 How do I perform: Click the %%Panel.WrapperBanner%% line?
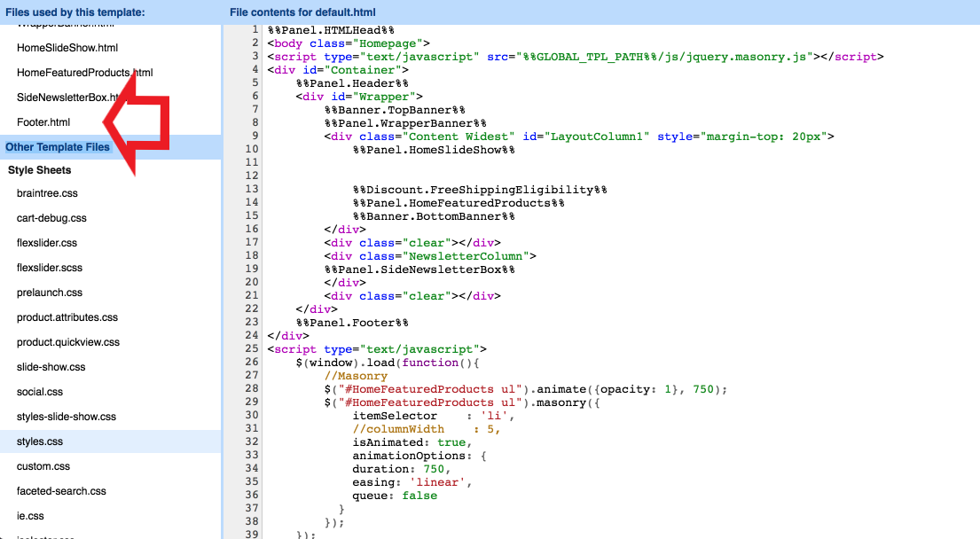[x=405, y=123]
